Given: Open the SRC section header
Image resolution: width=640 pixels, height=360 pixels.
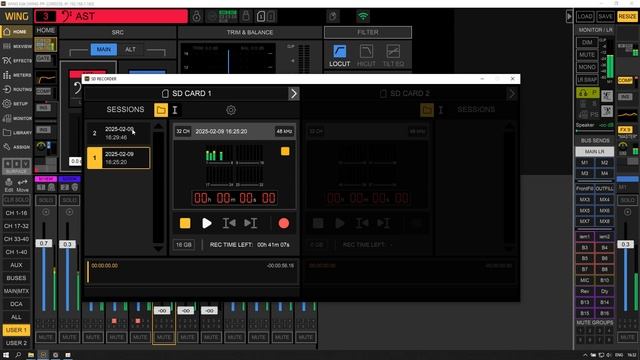Looking at the screenshot, I should tap(118, 32).
